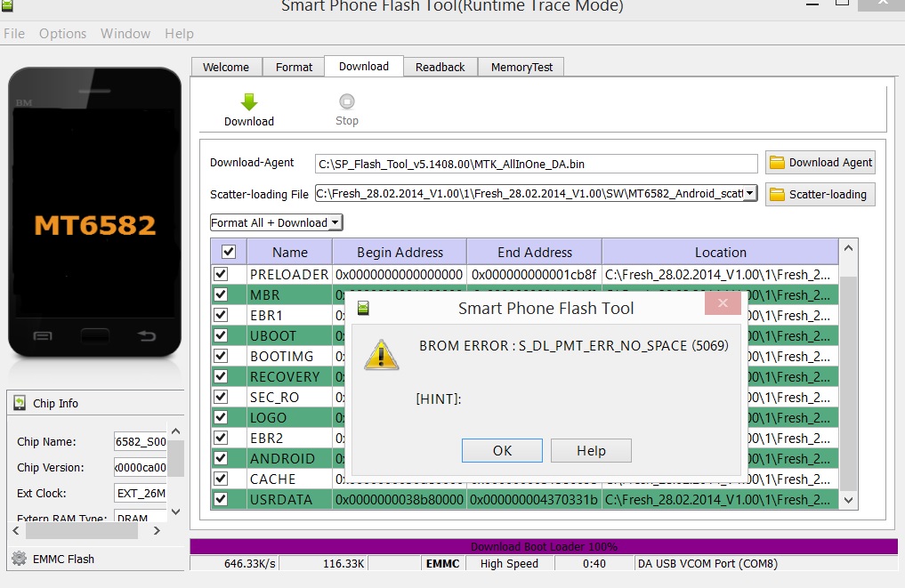This screenshot has height=588, width=905.
Task: Switch to the MemoryTest tab
Action: pos(521,67)
